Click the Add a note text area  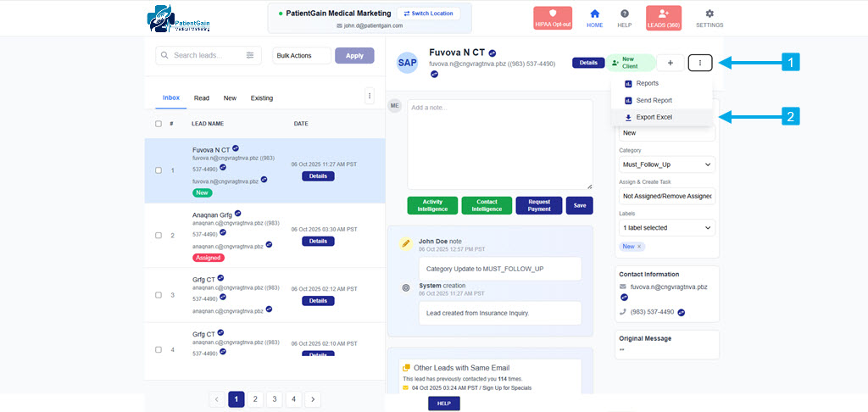click(500, 144)
